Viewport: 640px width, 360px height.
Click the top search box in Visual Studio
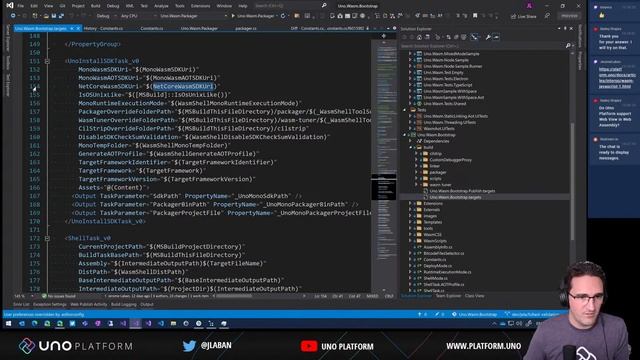point(290,6)
